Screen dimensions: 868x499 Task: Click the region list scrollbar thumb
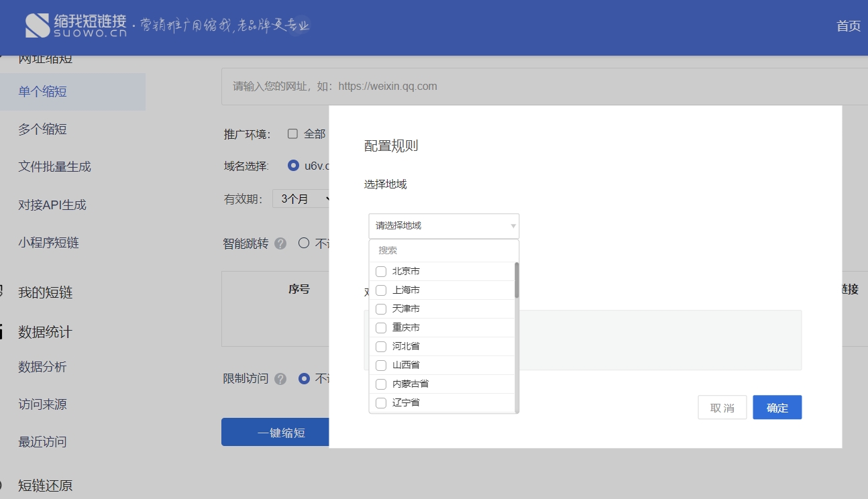coord(517,280)
